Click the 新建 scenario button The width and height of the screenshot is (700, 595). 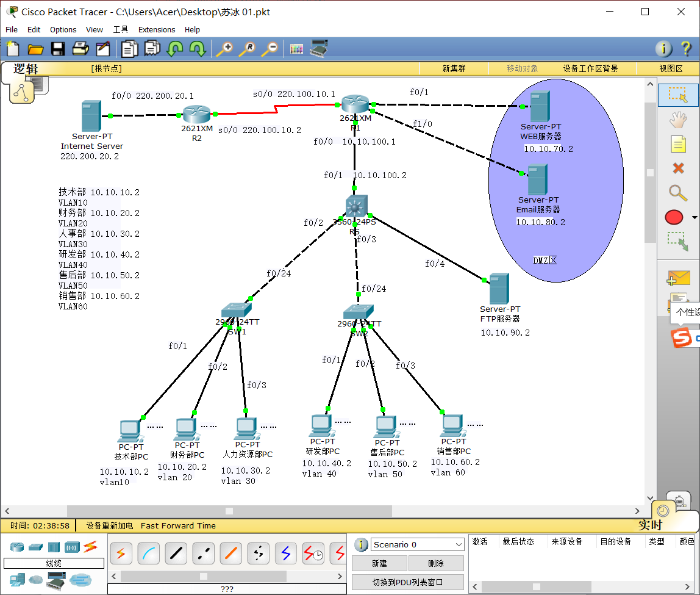pos(379,563)
